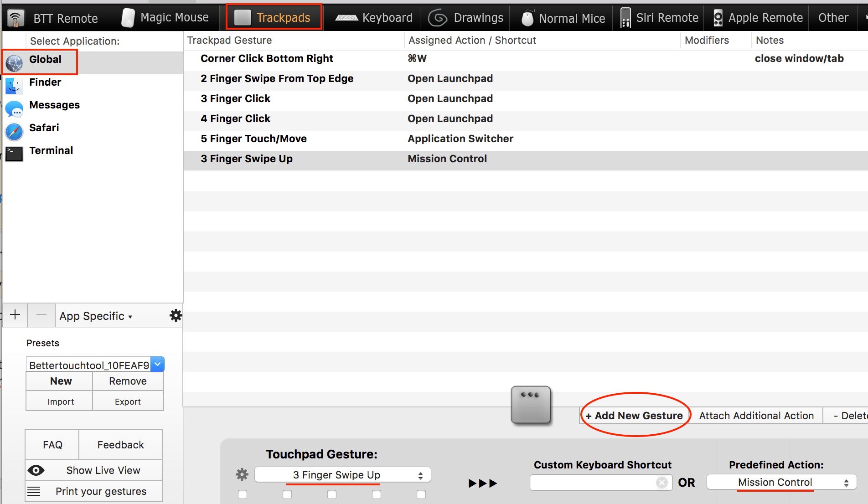Enable the leftmost modifier checkbox

tap(242, 494)
